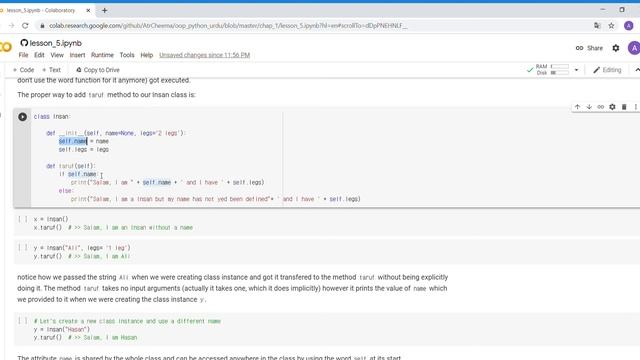Open a new browser tab

(104, 10)
